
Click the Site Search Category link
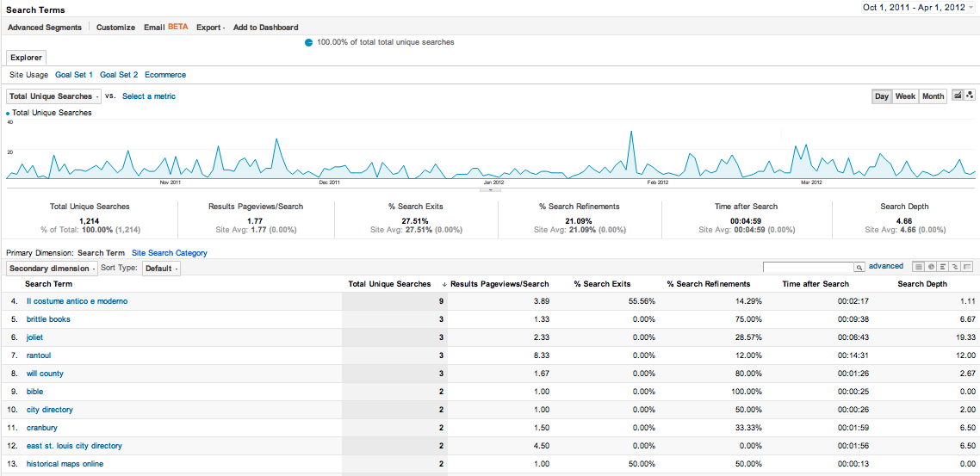(169, 253)
